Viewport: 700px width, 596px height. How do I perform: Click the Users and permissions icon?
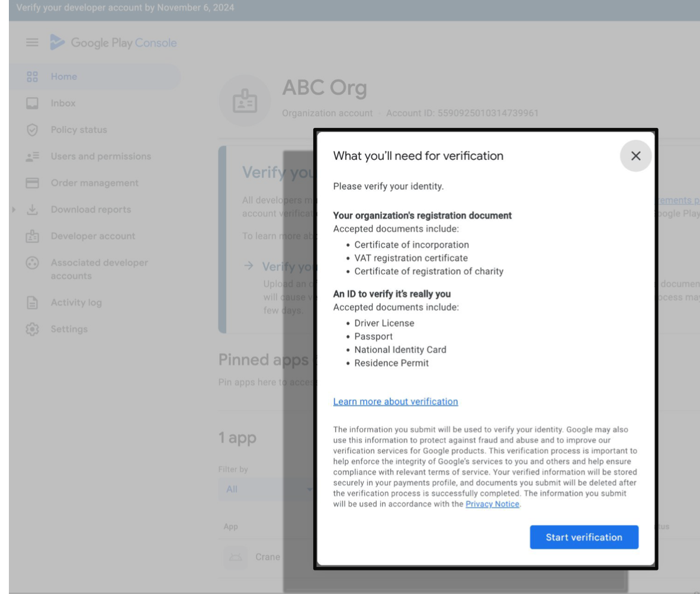tap(32, 156)
